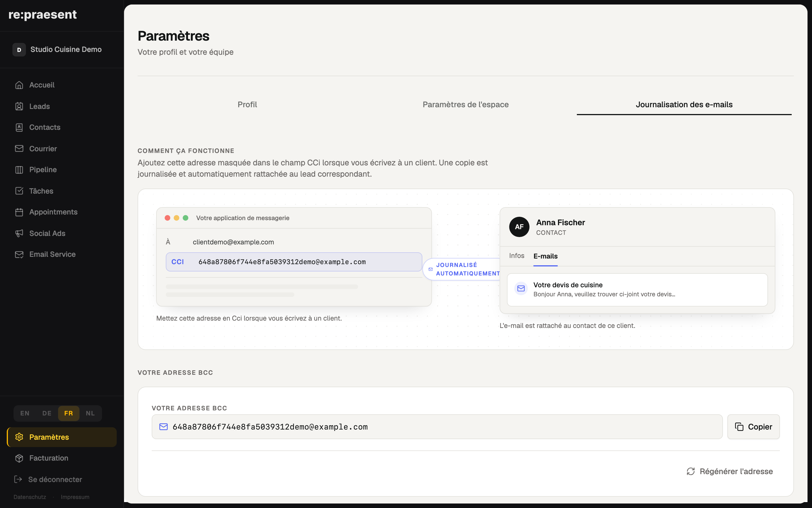Click the Infos tab in contact preview
This screenshot has height=508, width=812.
point(517,256)
